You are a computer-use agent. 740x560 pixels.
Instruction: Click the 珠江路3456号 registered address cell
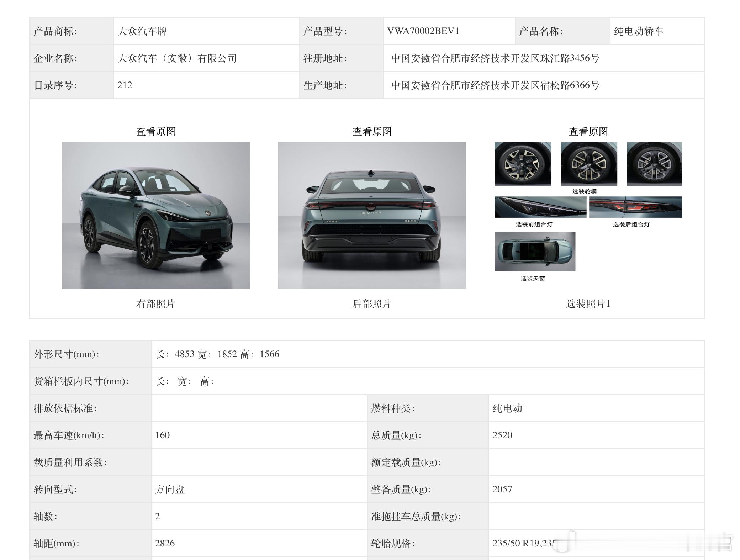coord(495,58)
